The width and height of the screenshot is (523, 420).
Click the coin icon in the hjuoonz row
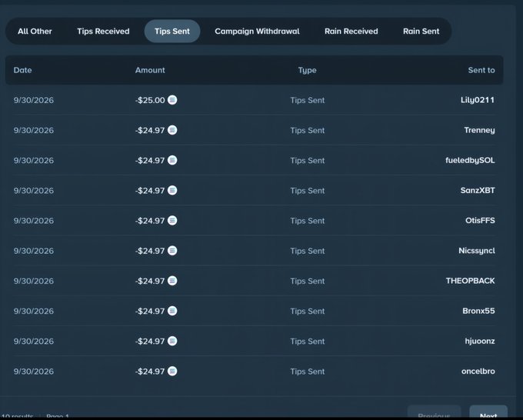click(x=172, y=341)
